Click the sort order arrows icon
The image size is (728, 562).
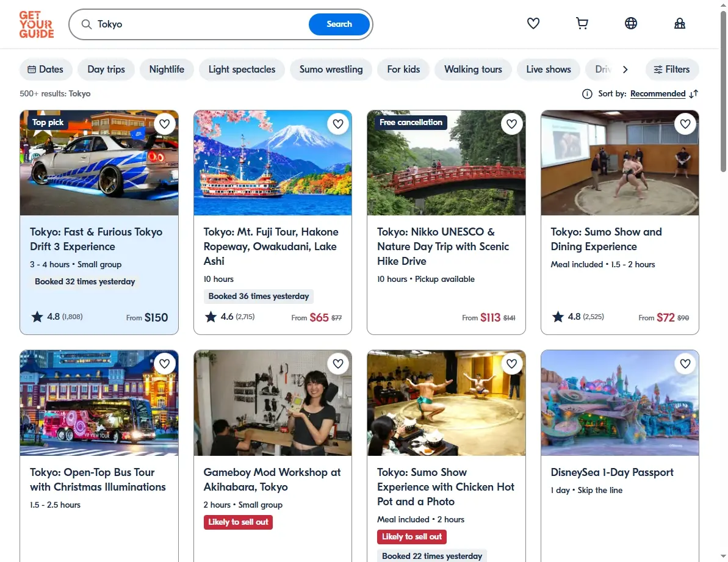coord(694,94)
